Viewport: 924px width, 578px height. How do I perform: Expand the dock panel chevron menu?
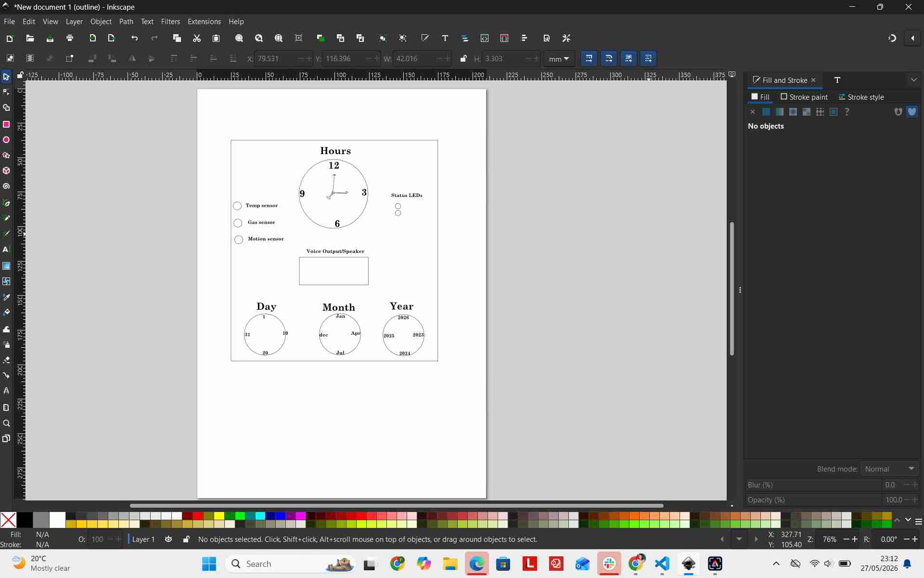click(914, 80)
